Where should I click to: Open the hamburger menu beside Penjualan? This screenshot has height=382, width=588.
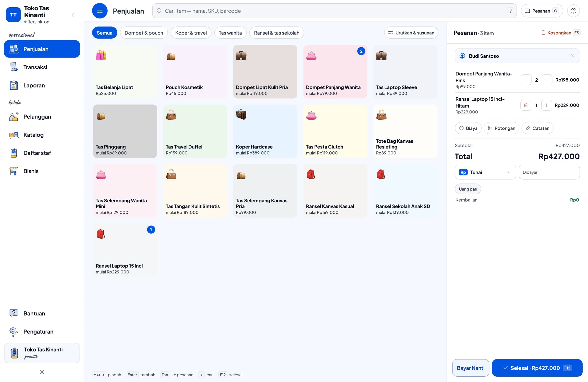click(99, 11)
